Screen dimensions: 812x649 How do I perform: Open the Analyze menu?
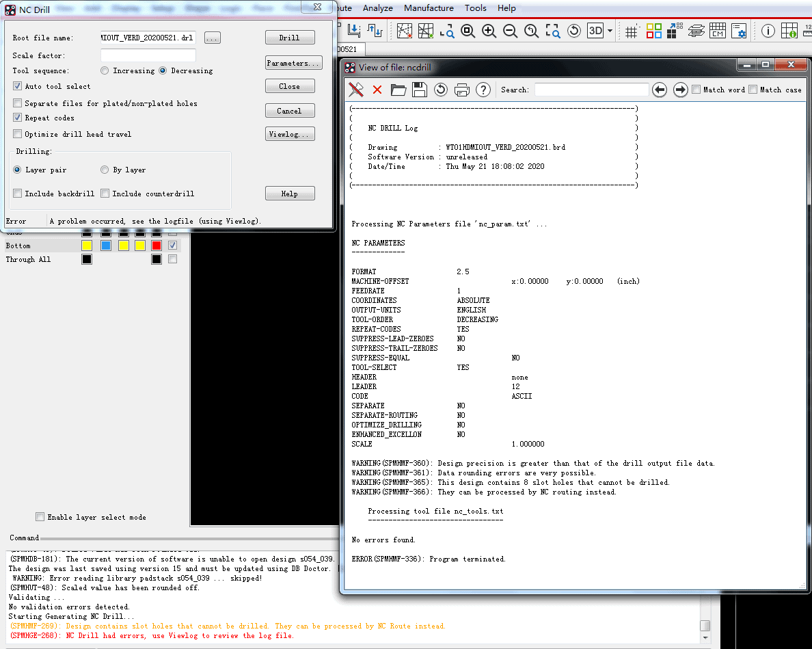pyautogui.click(x=377, y=8)
